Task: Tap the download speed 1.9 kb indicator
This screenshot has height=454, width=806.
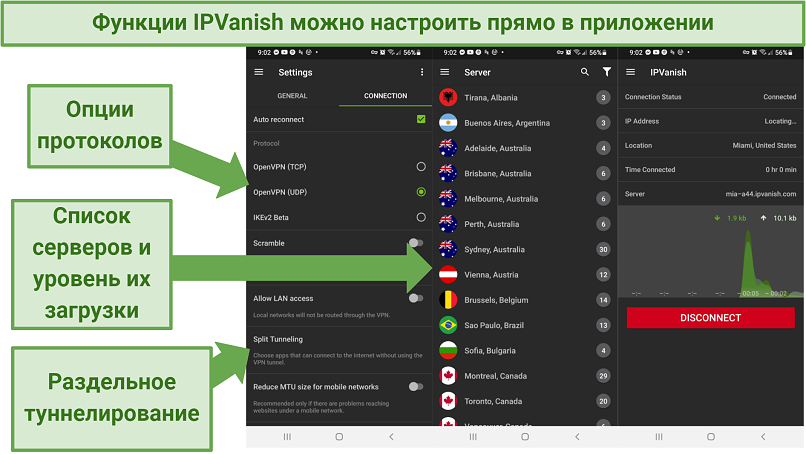Action: pyautogui.click(x=731, y=218)
